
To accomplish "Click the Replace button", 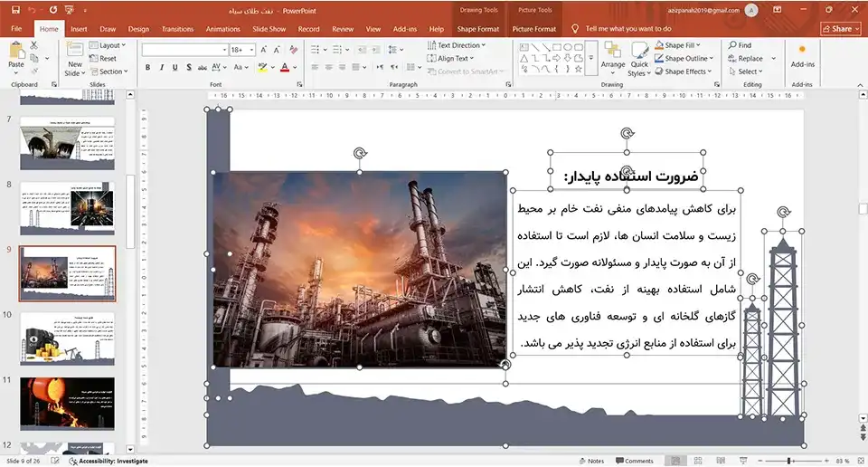I will coord(746,58).
